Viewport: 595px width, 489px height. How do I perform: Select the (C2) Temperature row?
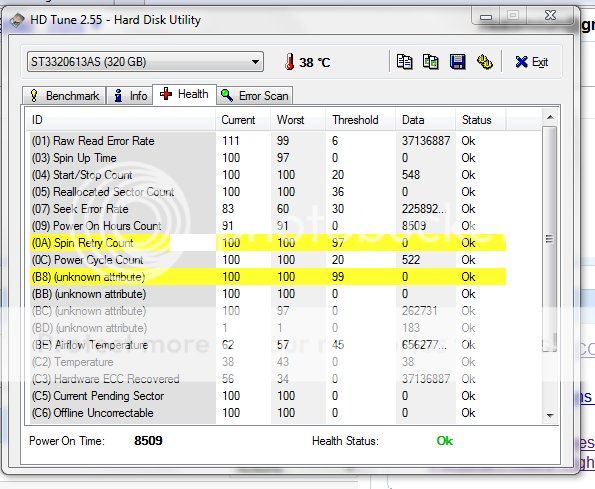click(x=268, y=362)
